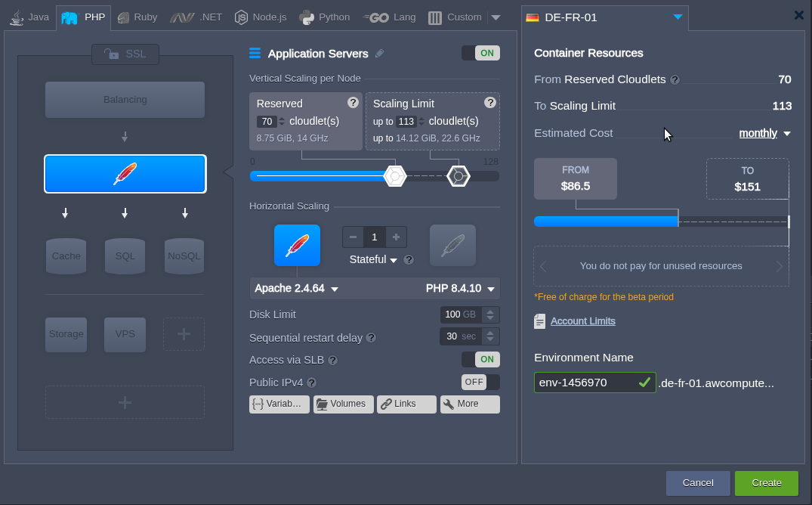812x505 pixels.
Task: Click the wide add-layer plus box
Action: point(125,402)
